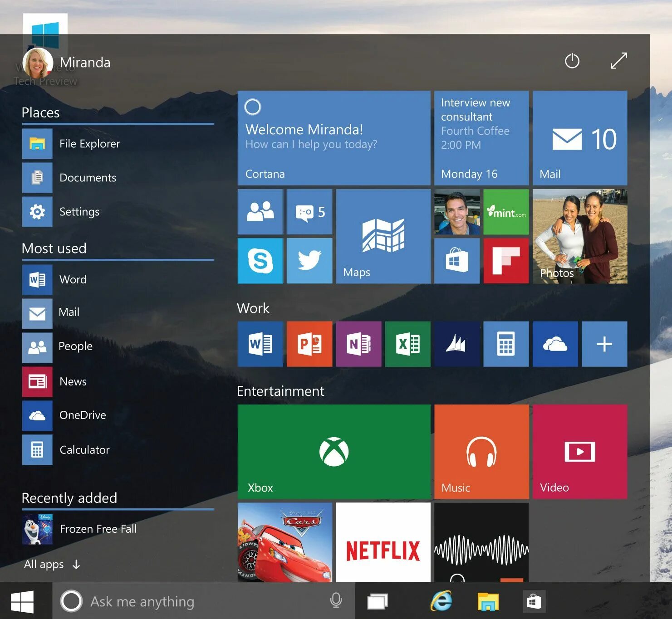Open the People tile with two silhouettes
672x619 pixels.
[260, 212]
